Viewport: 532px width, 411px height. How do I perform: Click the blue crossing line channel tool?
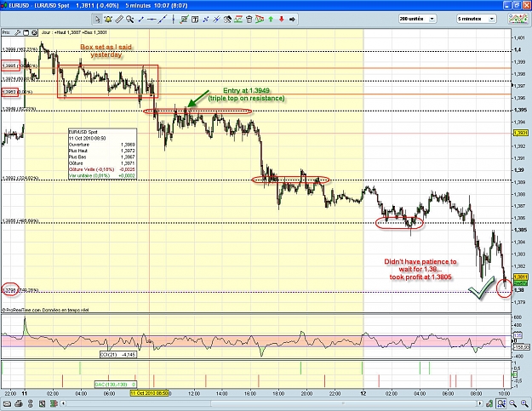[x=216, y=20]
